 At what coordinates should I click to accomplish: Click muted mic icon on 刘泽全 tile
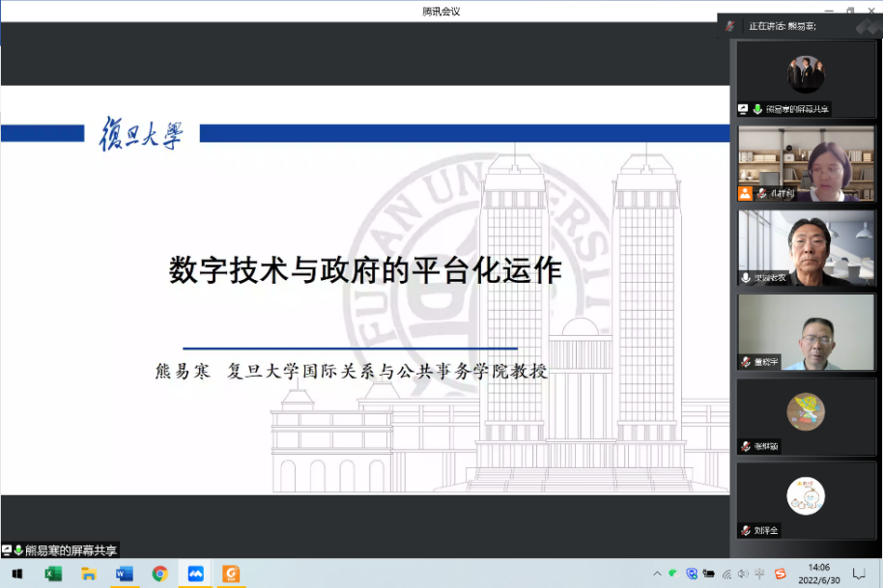coord(746,531)
